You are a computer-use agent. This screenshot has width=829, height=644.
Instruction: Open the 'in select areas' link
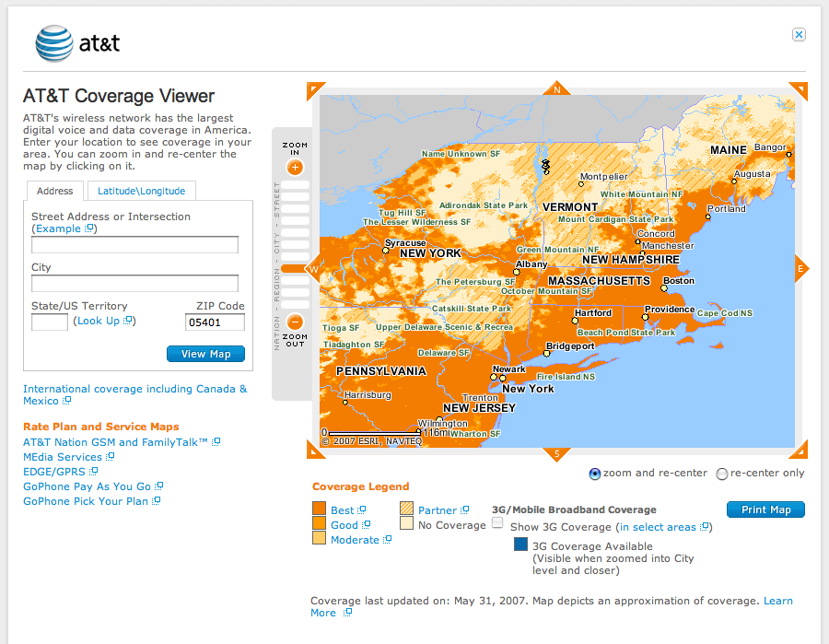point(658,527)
